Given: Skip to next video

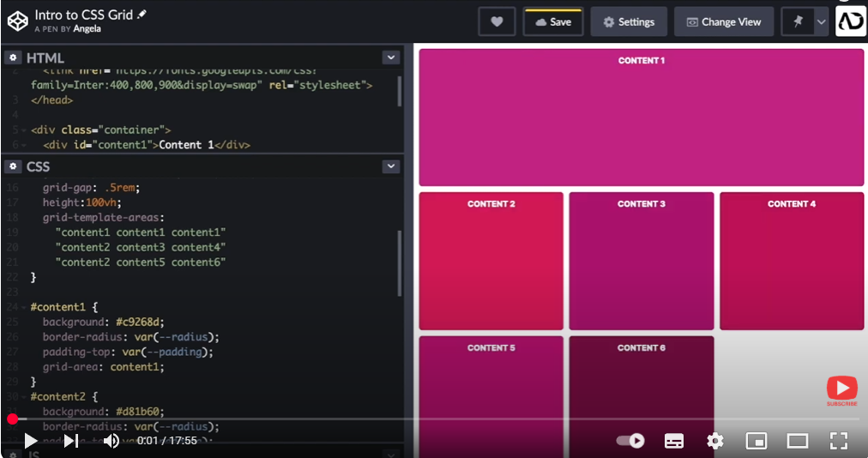Looking at the screenshot, I should (x=71, y=441).
